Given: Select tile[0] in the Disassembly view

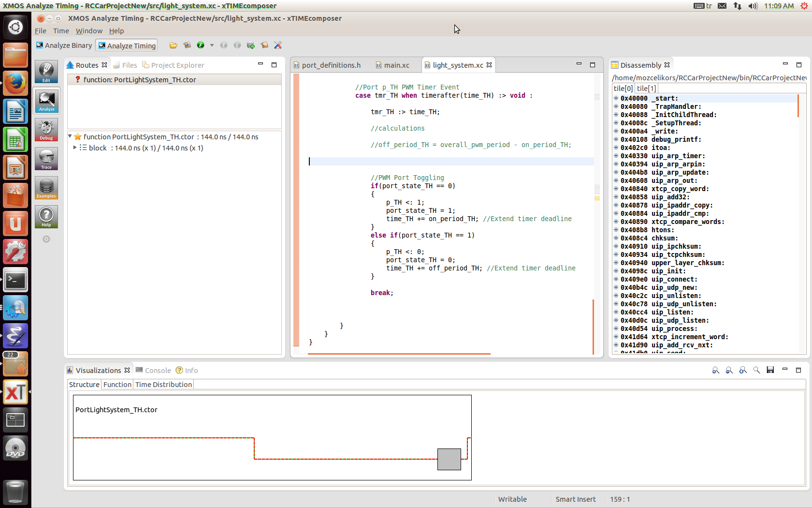Looking at the screenshot, I should [623, 88].
